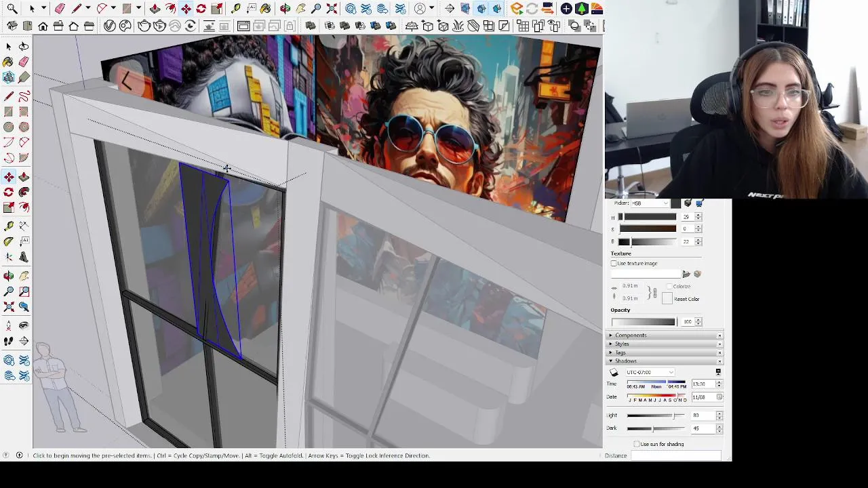The height and width of the screenshot is (488, 868).
Task: Enable Use texture image checkbox
Action: click(614, 263)
